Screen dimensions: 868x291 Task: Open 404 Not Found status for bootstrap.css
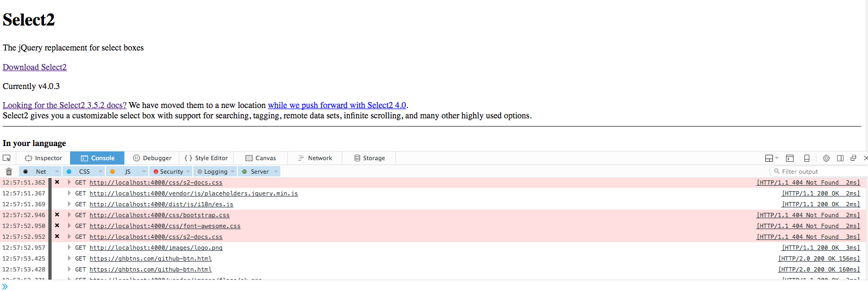point(808,215)
